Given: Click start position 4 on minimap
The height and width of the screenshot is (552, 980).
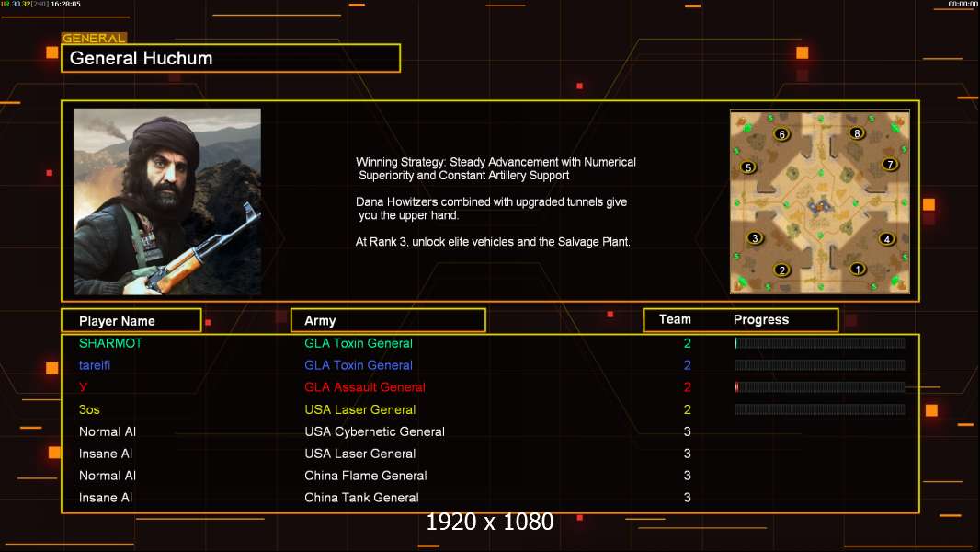Looking at the screenshot, I should [x=887, y=238].
